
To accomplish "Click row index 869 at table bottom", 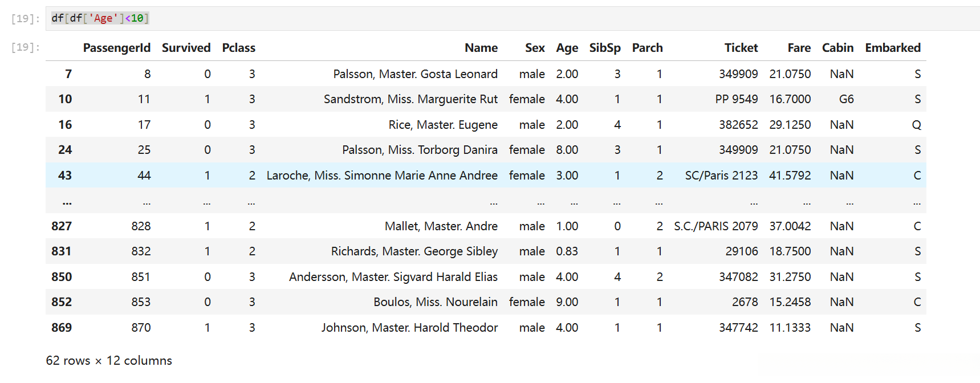I will pyautogui.click(x=62, y=328).
